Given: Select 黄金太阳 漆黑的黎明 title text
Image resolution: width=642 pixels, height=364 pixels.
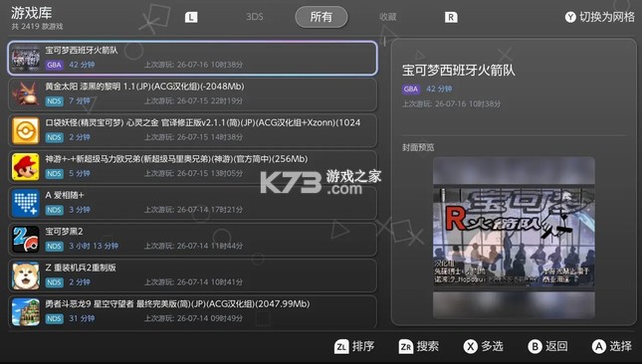Looking at the screenshot, I should pyautogui.click(x=144, y=87).
